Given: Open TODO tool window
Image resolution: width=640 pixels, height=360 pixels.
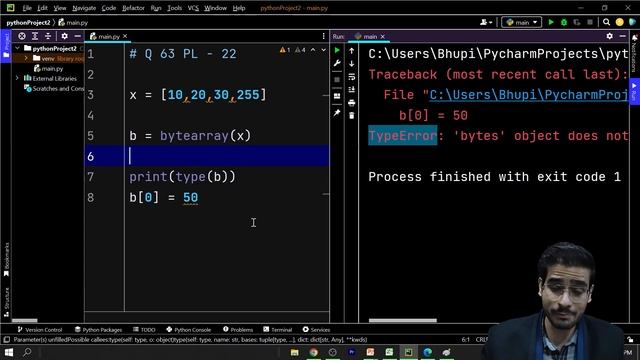Looking at the screenshot, I should click(144, 329).
